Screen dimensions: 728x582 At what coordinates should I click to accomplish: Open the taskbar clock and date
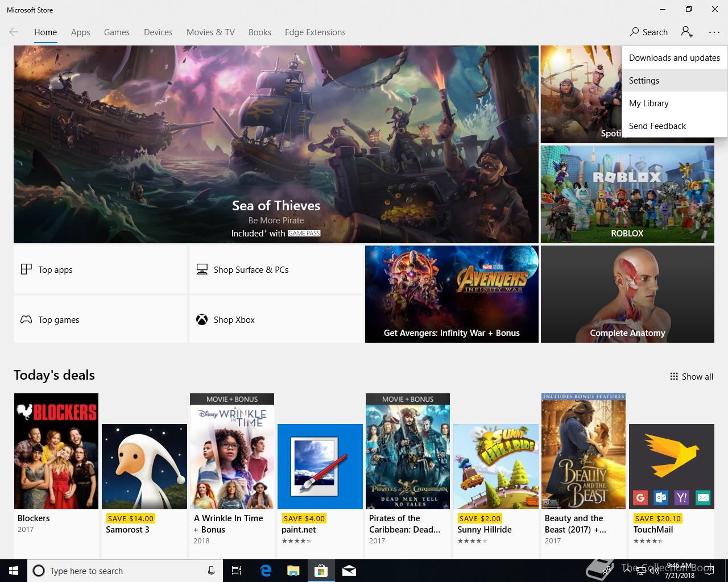(x=680, y=571)
